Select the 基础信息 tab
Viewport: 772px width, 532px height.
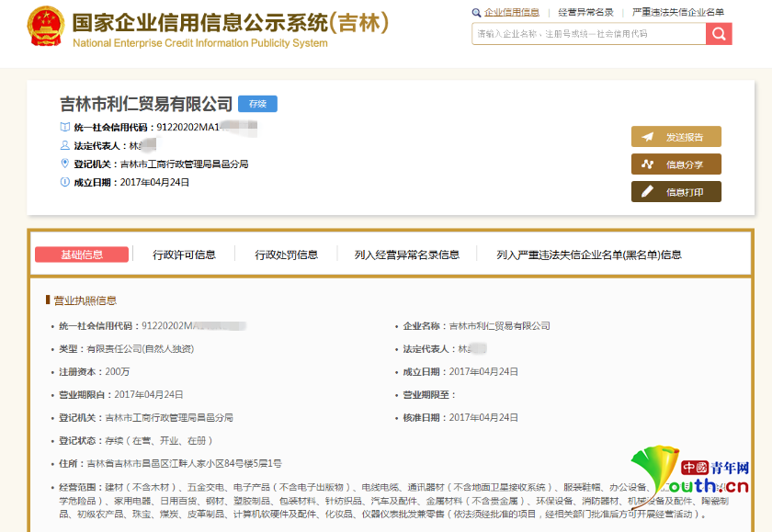pyautogui.click(x=83, y=255)
